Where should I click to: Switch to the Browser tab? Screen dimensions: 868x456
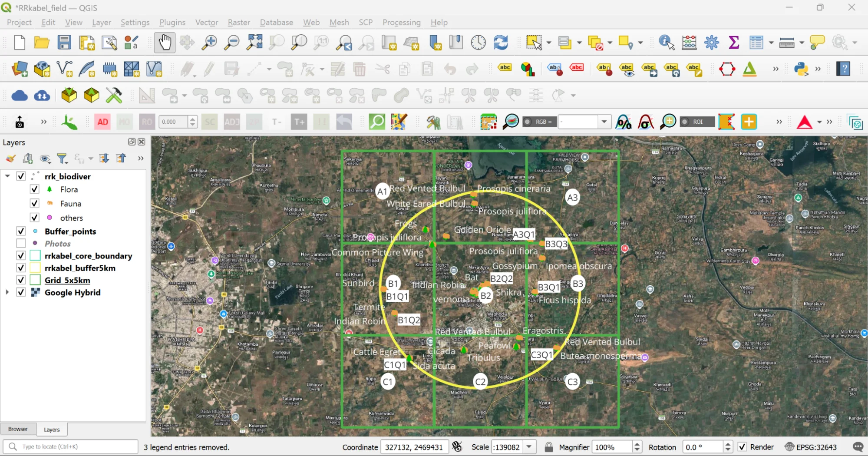point(17,429)
